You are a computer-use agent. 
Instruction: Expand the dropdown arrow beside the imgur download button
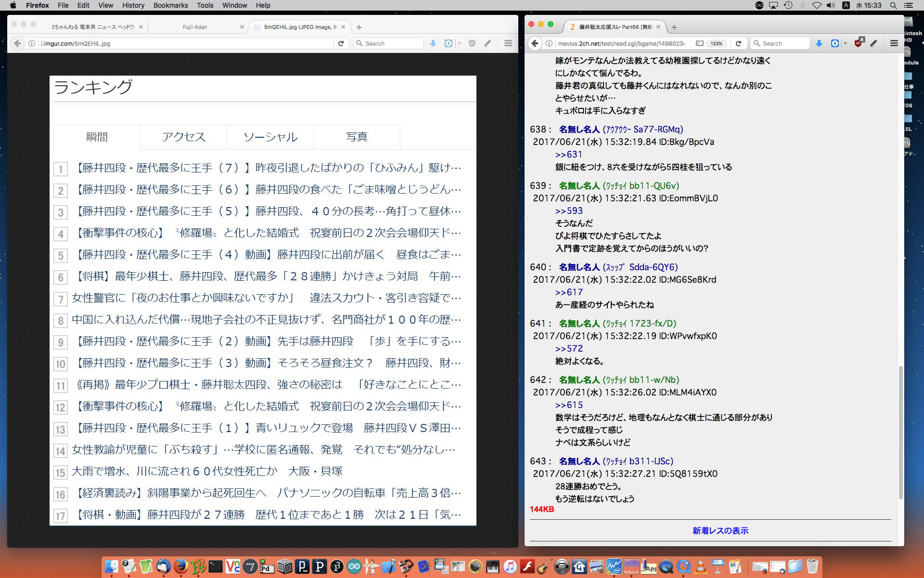(460, 43)
